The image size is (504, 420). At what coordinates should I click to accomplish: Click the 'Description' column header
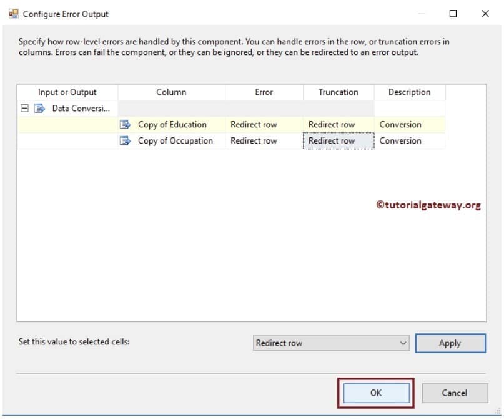409,92
